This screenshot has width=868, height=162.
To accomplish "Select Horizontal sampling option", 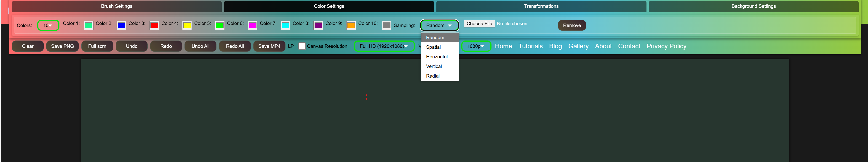I will click(x=440, y=57).
